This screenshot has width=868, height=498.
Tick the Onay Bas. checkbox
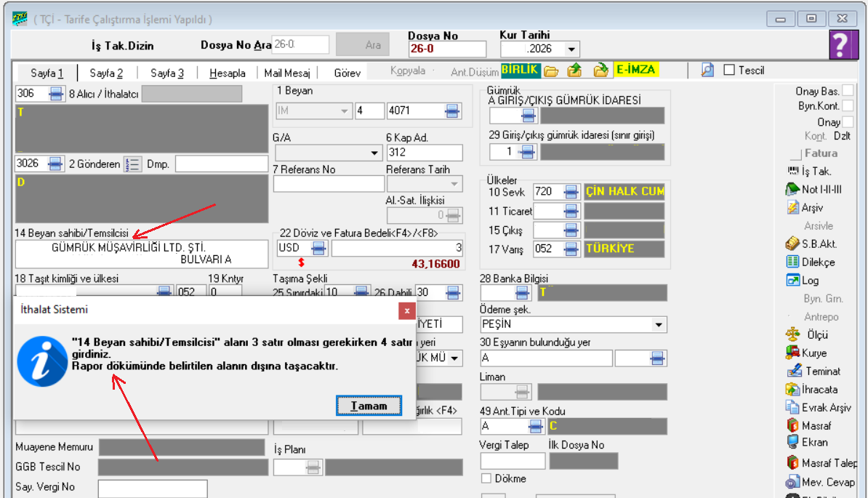click(848, 91)
